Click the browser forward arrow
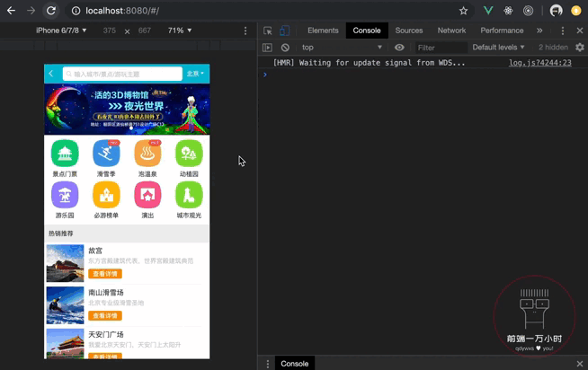Screen dimensions: 588x370 (x=31, y=11)
